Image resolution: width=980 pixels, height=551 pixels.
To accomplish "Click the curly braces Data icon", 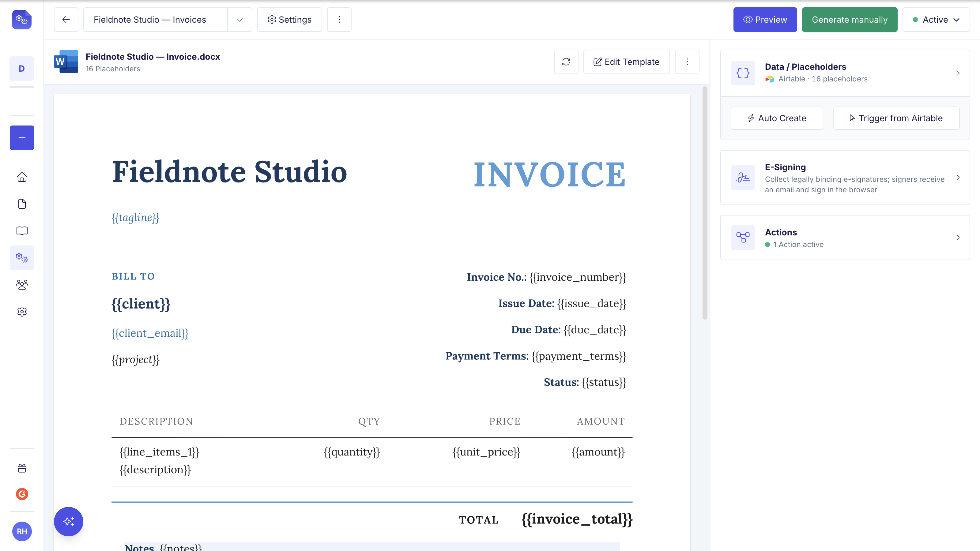I will point(743,73).
